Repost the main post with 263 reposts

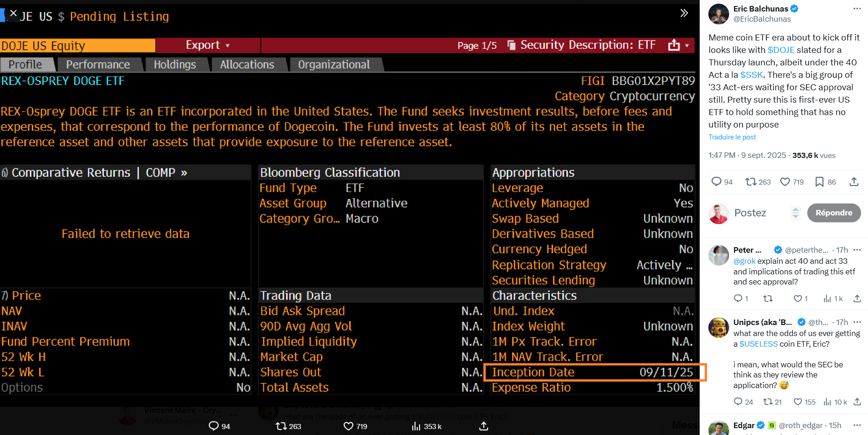coord(751,182)
